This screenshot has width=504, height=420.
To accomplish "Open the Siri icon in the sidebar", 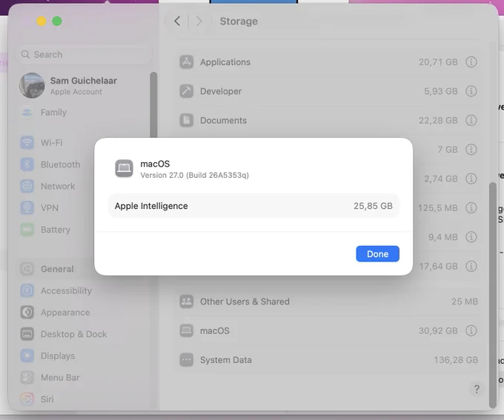I will pos(27,399).
